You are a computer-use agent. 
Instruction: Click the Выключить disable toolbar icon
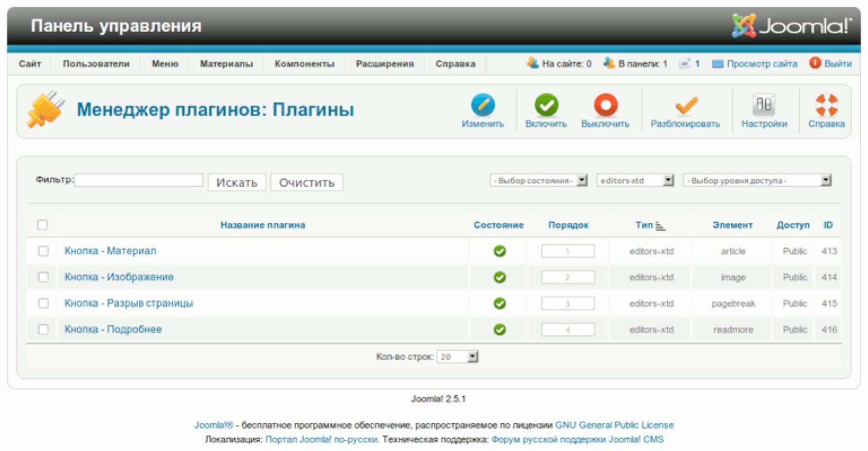pos(606,105)
